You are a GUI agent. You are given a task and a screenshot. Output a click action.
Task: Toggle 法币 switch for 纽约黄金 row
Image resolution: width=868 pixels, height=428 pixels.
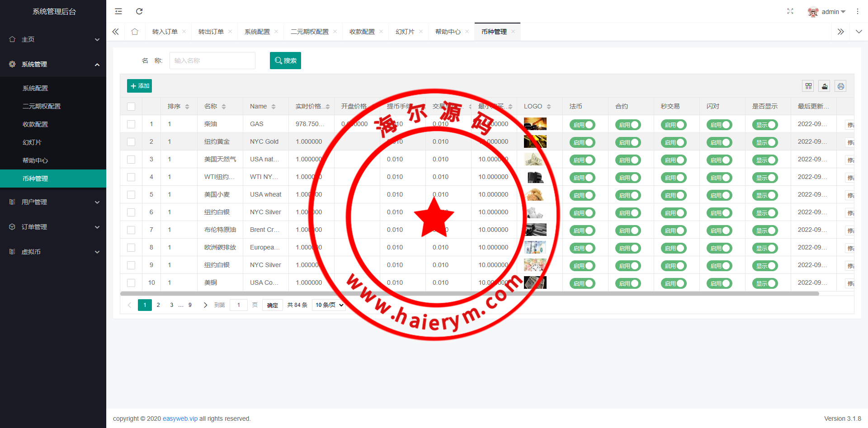coord(583,142)
